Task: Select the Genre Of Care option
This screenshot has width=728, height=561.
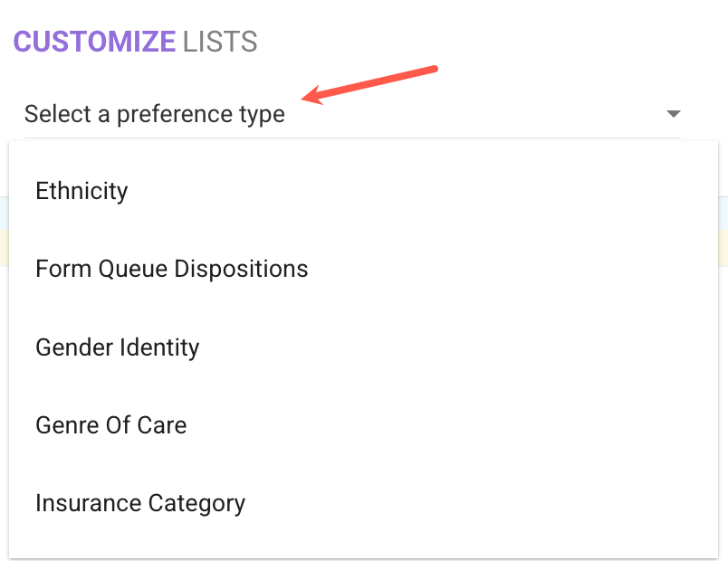Action: [x=110, y=425]
